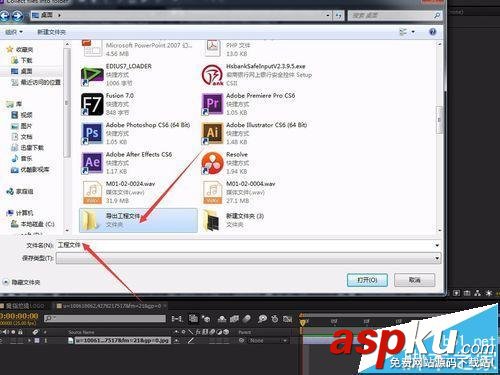Viewport: 500px width, 375px height.
Task: Click the search magnifier in the dialog
Action: point(437,15)
